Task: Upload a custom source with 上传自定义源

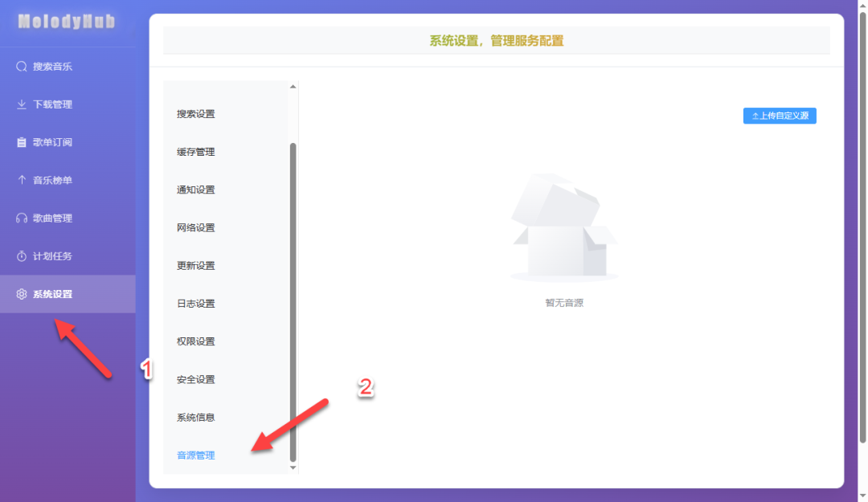Action: 780,116
